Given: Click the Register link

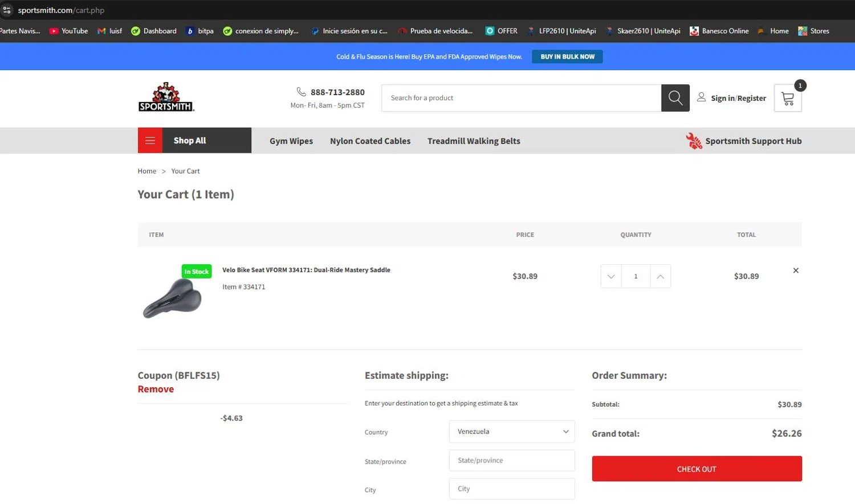Looking at the screenshot, I should point(752,98).
